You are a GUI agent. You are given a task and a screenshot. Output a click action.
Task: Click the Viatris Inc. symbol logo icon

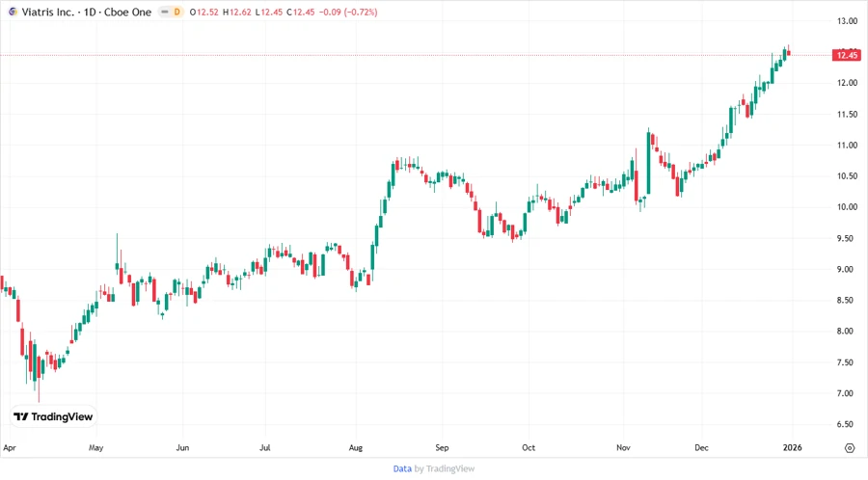click(x=13, y=12)
